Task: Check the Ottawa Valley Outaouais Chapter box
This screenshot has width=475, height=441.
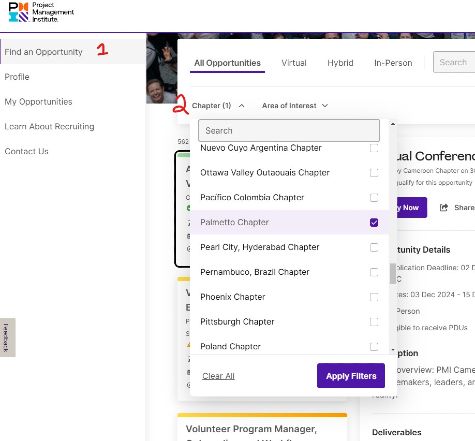Action: [x=374, y=173]
